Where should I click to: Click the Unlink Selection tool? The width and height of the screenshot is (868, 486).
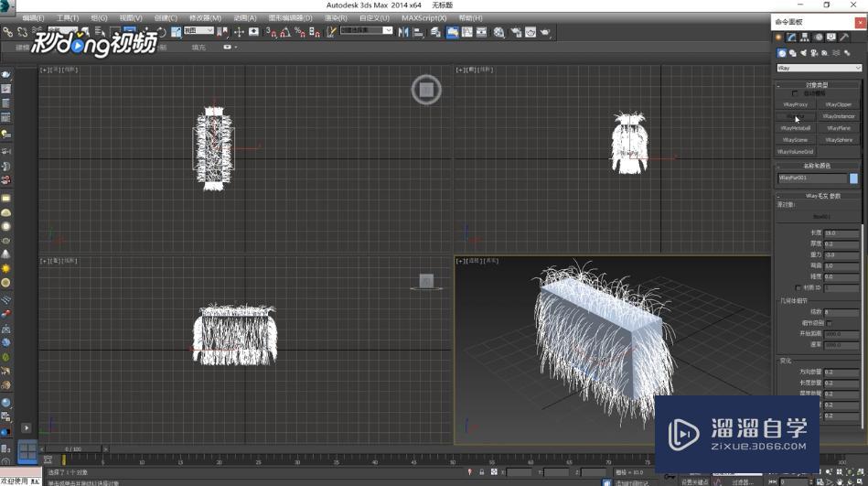tap(22, 32)
